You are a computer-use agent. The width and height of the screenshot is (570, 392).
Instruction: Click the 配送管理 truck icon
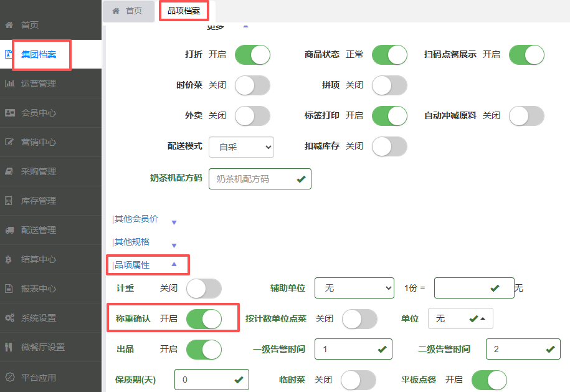[9, 230]
